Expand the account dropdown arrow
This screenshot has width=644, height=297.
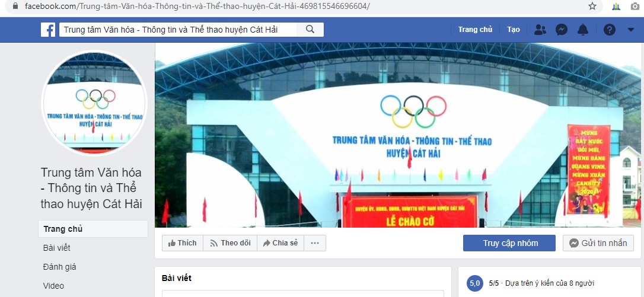pos(632,30)
